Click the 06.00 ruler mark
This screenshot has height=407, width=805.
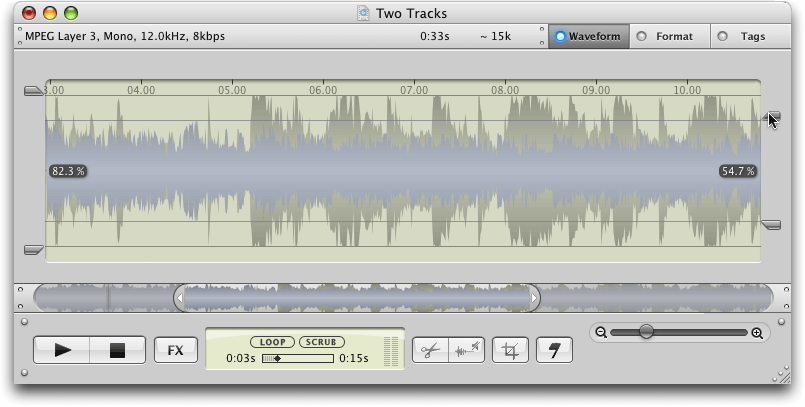click(323, 90)
